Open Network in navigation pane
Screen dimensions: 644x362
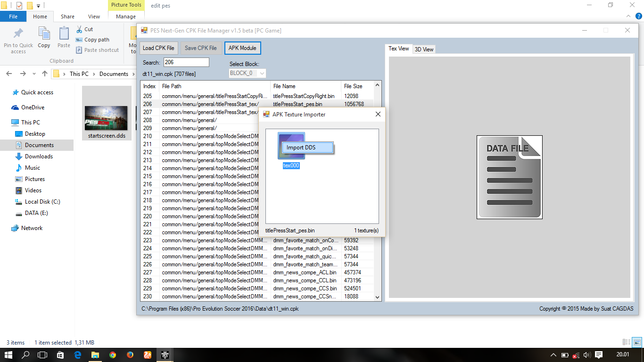[x=32, y=228]
